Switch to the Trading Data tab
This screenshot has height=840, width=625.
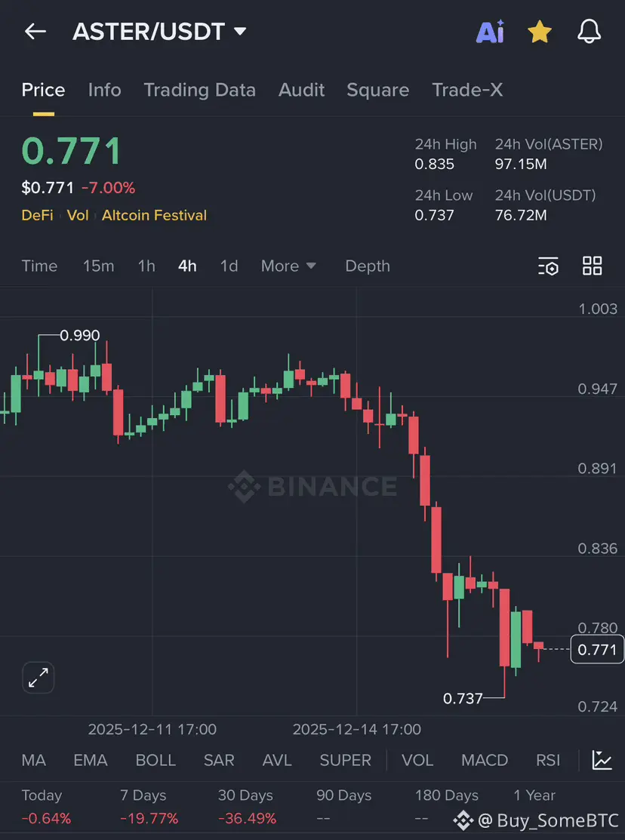coord(199,90)
